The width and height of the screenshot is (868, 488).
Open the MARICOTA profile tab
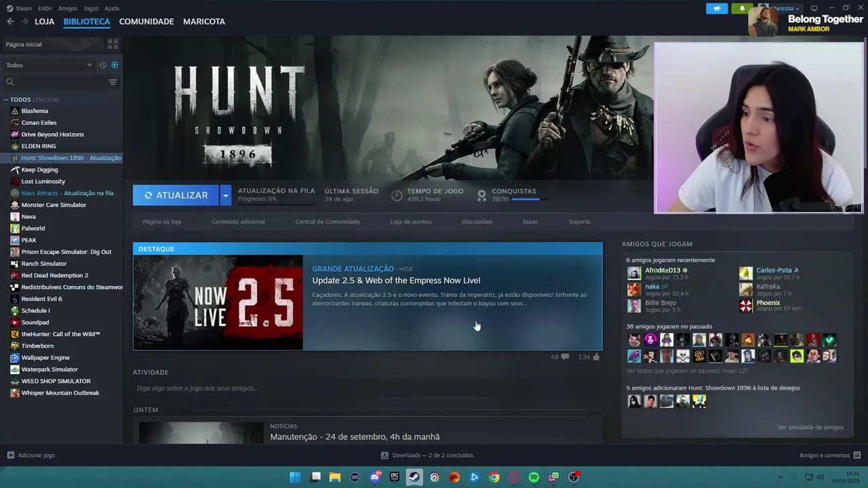click(204, 22)
